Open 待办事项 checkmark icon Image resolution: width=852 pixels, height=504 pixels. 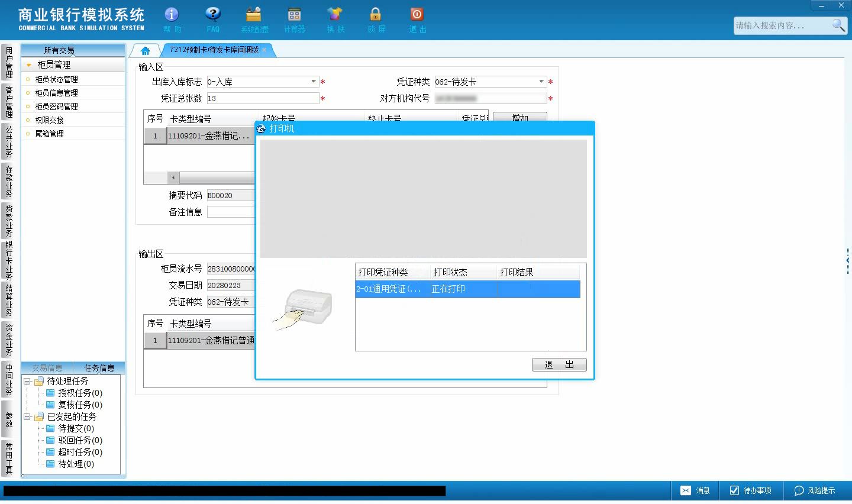pos(734,490)
